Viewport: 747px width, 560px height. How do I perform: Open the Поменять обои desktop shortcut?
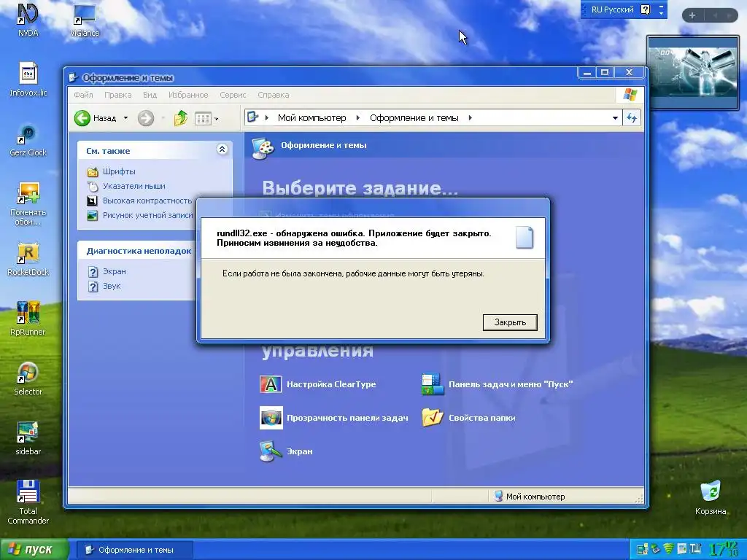click(x=28, y=203)
